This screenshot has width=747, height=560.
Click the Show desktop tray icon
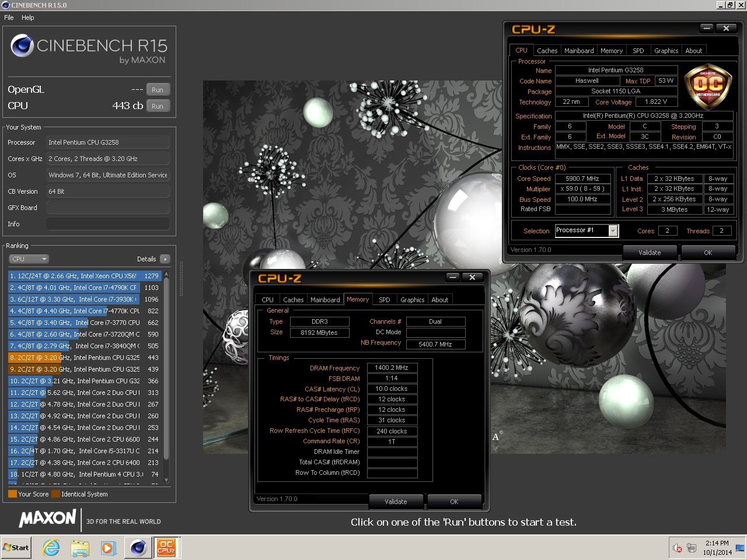[x=740, y=548]
